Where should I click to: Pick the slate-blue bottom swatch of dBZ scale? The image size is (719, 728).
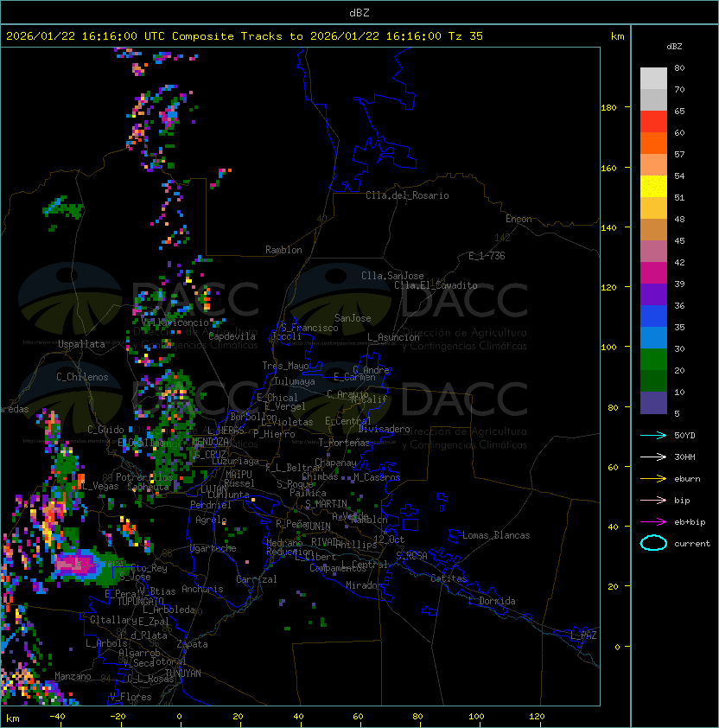click(x=653, y=403)
